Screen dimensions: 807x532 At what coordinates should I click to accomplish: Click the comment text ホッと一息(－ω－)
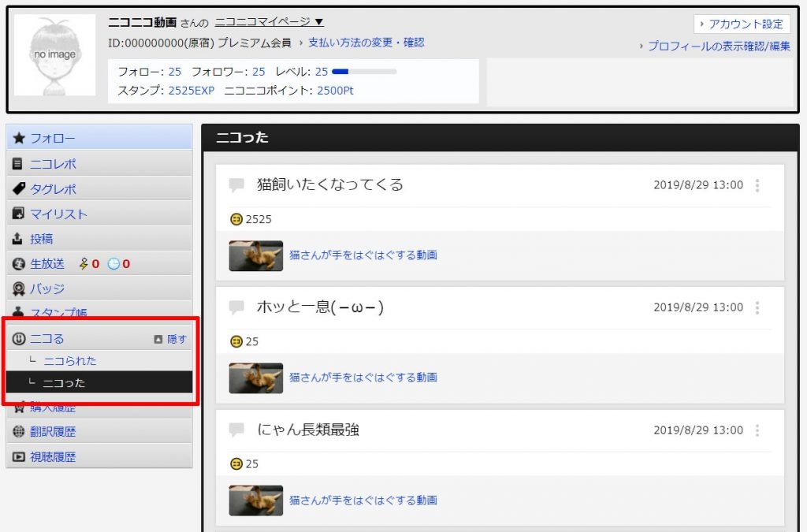point(320,307)
